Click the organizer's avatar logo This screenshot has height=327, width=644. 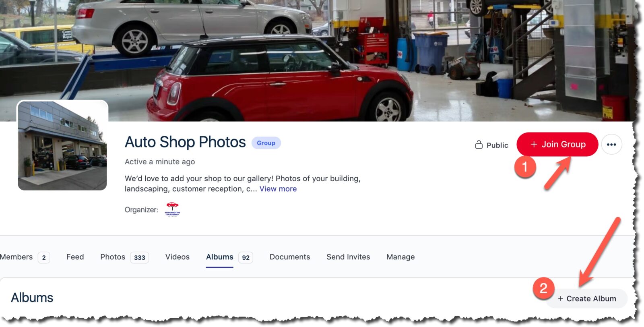(x=172, y=209)
